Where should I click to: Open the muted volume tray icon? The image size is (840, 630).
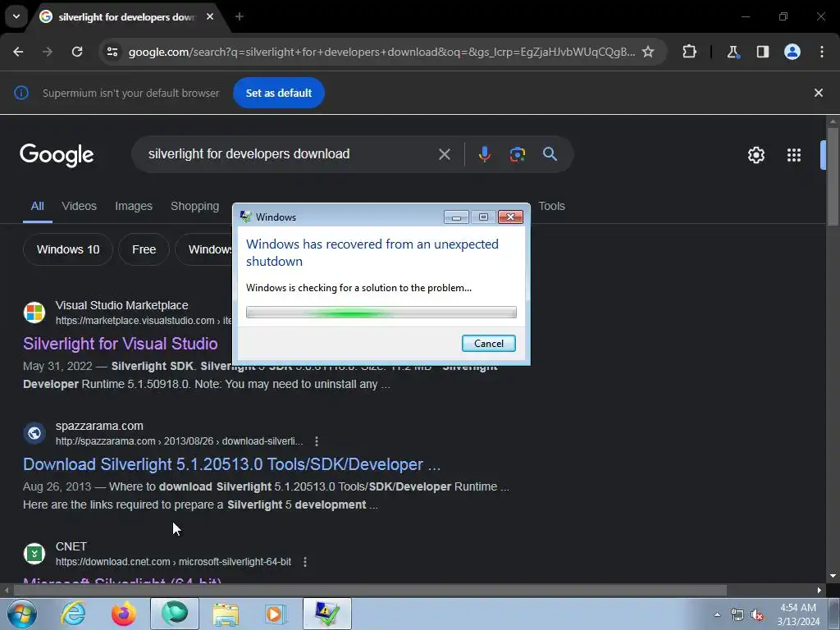757,615
